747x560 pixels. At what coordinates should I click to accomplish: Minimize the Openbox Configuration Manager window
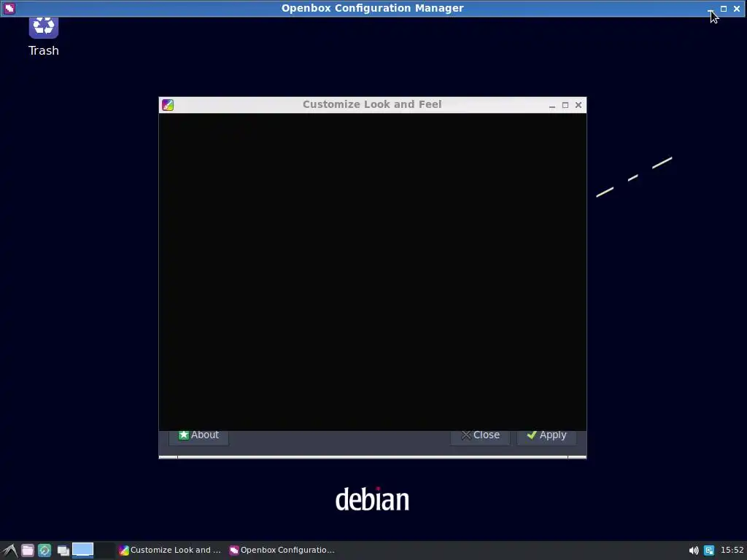click(711, 9)
